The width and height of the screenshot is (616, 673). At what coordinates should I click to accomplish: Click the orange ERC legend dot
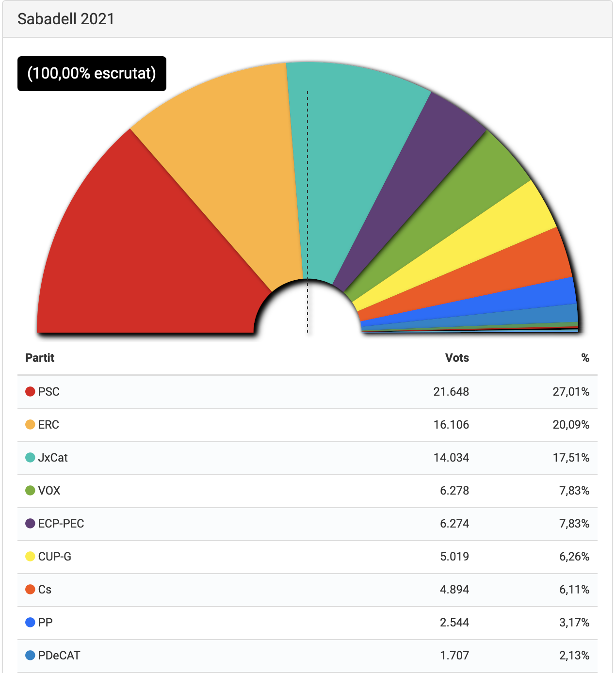click(x=30, y=425)
